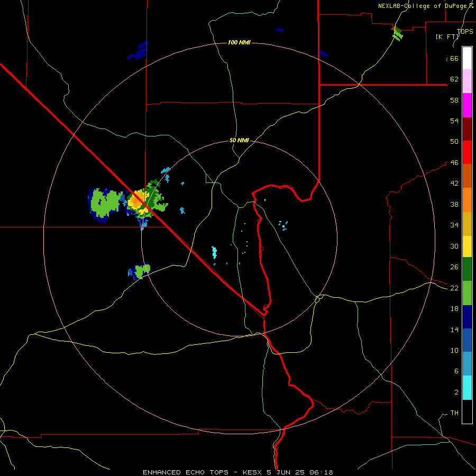Image resolution: width=476 pixels, height=476 pixels.
Task: Click the 'TH' threshold label
Action: click(x=454, y=413)
